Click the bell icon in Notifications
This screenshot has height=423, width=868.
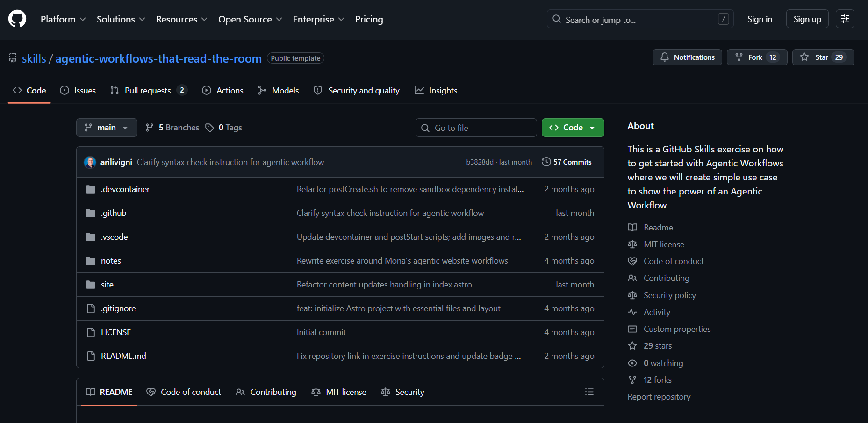664,57
